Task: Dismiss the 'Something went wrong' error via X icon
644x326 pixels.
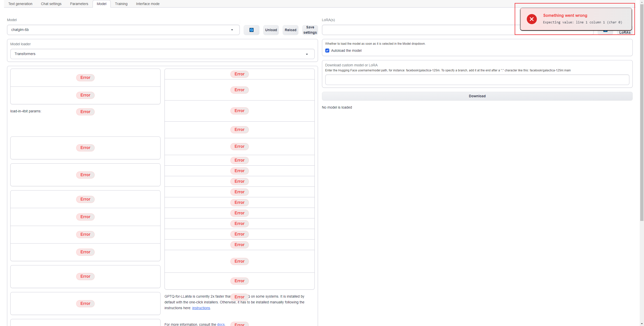Action: [x=532, y=19]
